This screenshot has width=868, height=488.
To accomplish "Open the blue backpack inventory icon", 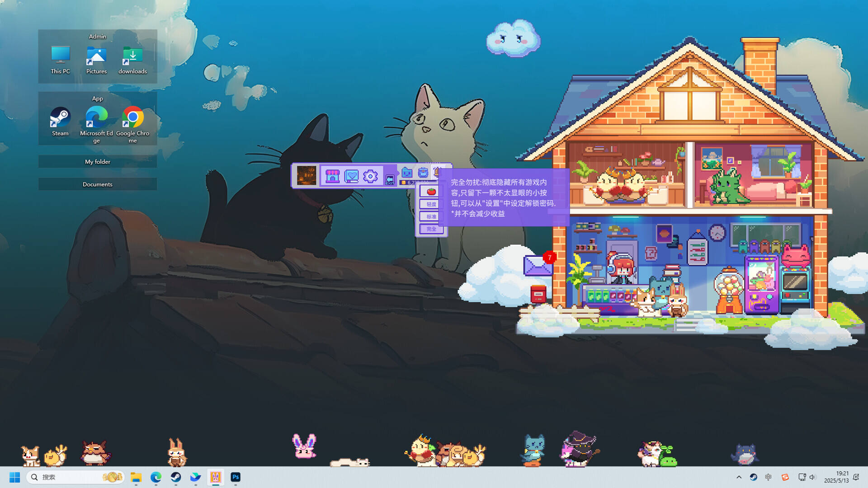I will pyautogui.click(x=423, y=173).
